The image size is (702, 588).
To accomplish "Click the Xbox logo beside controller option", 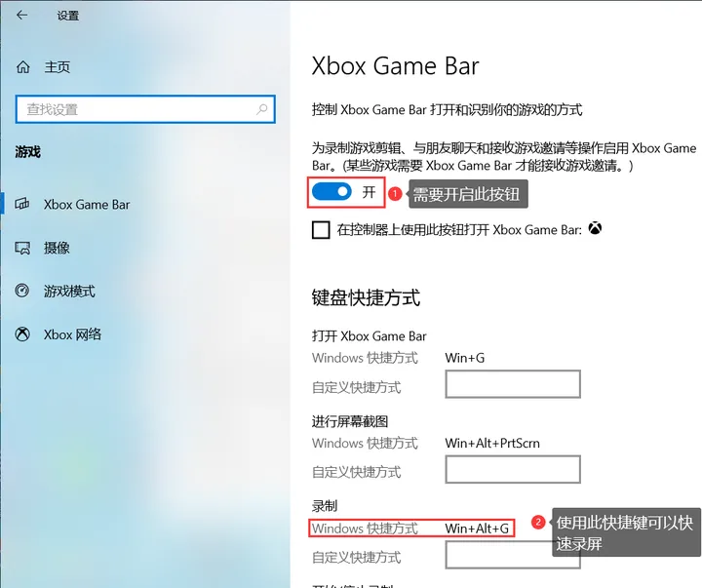I will tap(595, 228).
